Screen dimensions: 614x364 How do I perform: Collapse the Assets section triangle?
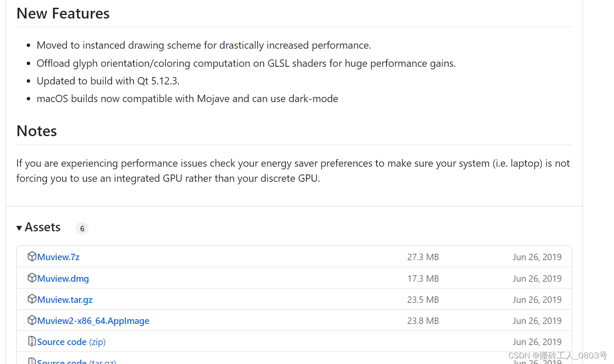point(19,228)
